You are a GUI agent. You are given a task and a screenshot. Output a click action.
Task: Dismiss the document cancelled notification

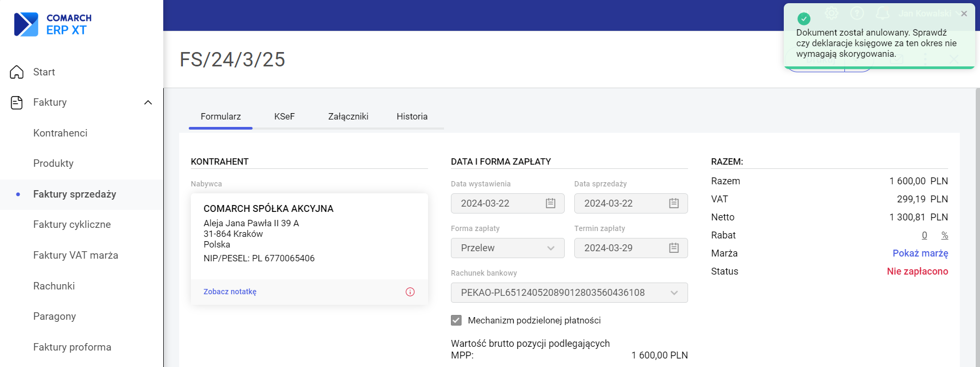coord(964,14)
